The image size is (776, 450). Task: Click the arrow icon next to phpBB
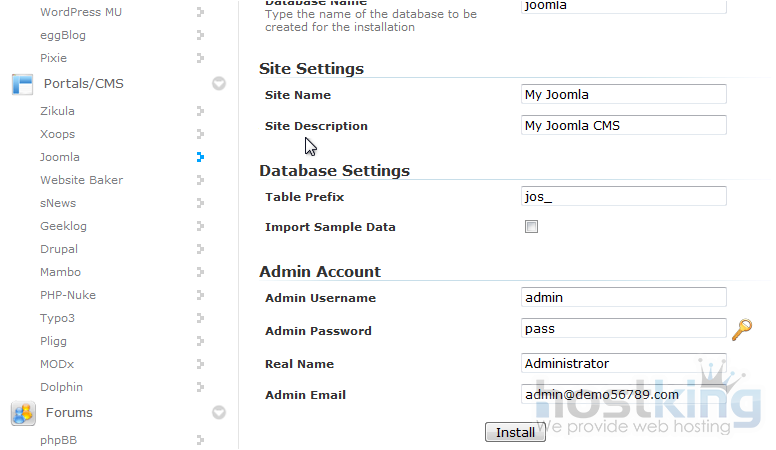(x=200, y=439)
